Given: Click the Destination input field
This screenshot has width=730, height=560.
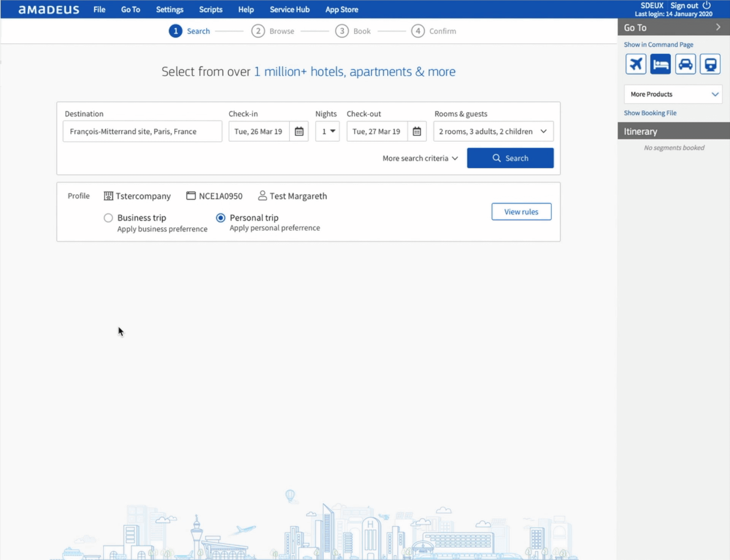Looking at the screenshot, I should 142,131.
